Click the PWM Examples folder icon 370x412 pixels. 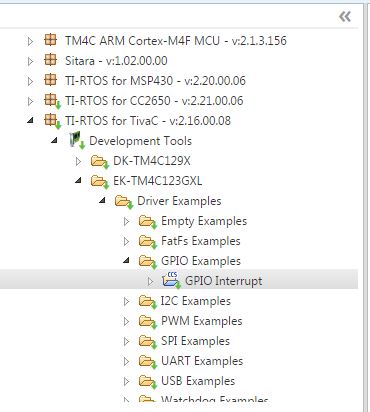point(148,322)
